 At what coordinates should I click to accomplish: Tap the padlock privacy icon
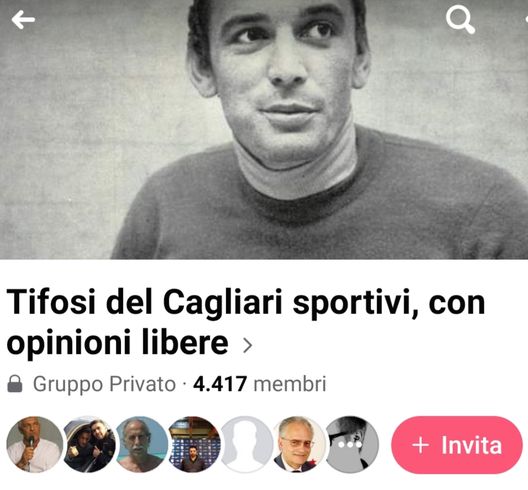pos(15,384)
